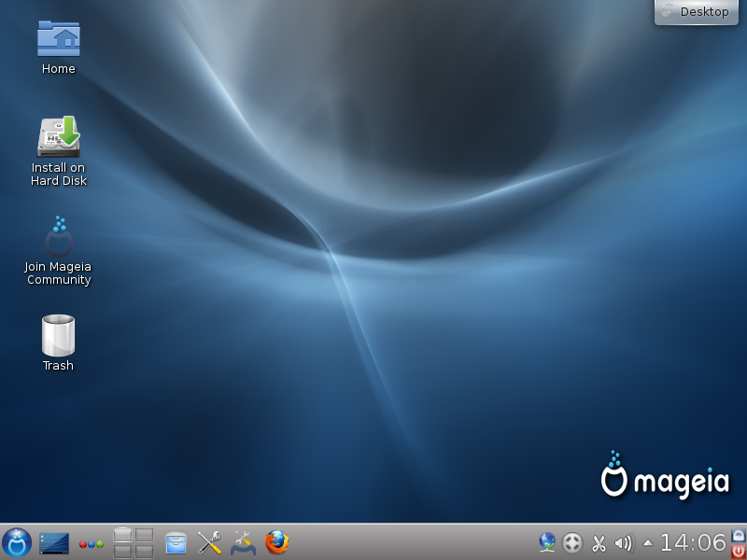Viewport: 747px width, 560px height.
Task: Click the Klipper clipboard scissors icon
Action: click(599, 542)
